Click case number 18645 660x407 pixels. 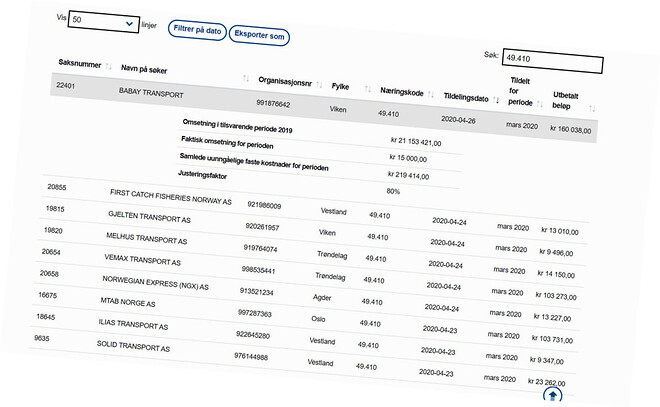tap(45, 317)
